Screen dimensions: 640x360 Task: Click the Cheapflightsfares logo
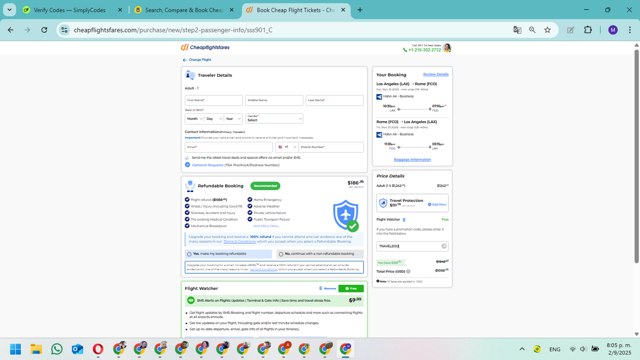205,47
